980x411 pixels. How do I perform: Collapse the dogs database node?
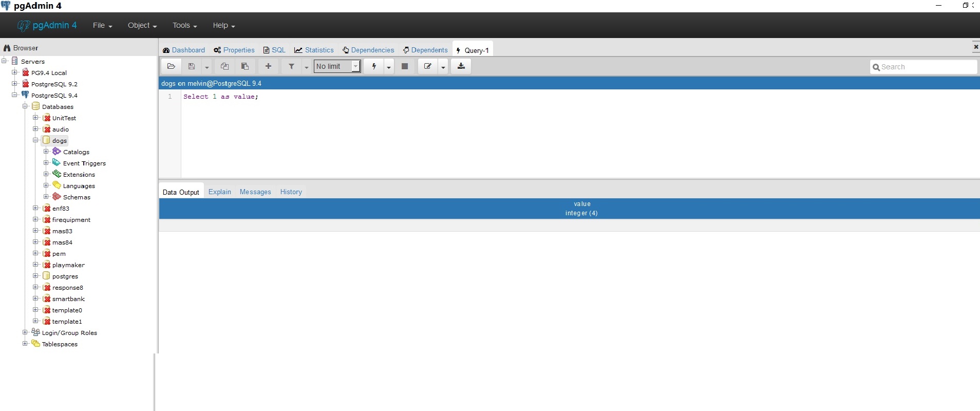(x=35, y=140)
